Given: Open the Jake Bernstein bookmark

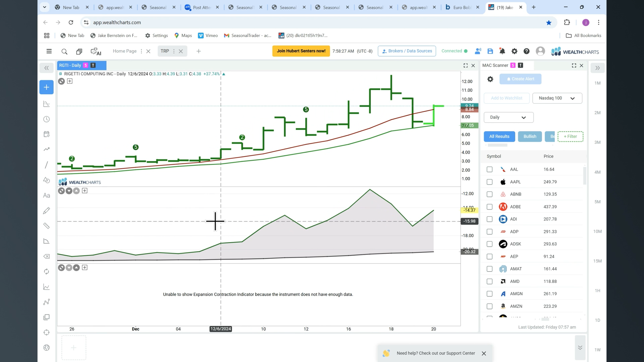Looking at the screenshot, I should (114, 36).
